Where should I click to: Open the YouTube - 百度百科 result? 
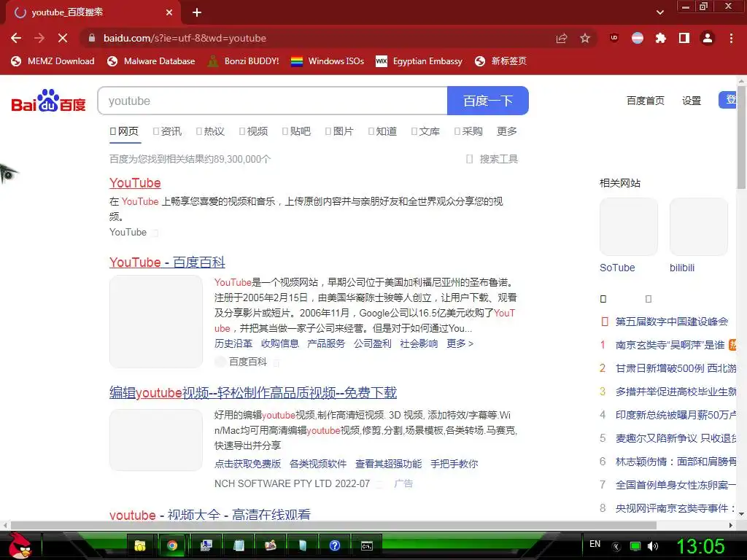tap(167, 262)
